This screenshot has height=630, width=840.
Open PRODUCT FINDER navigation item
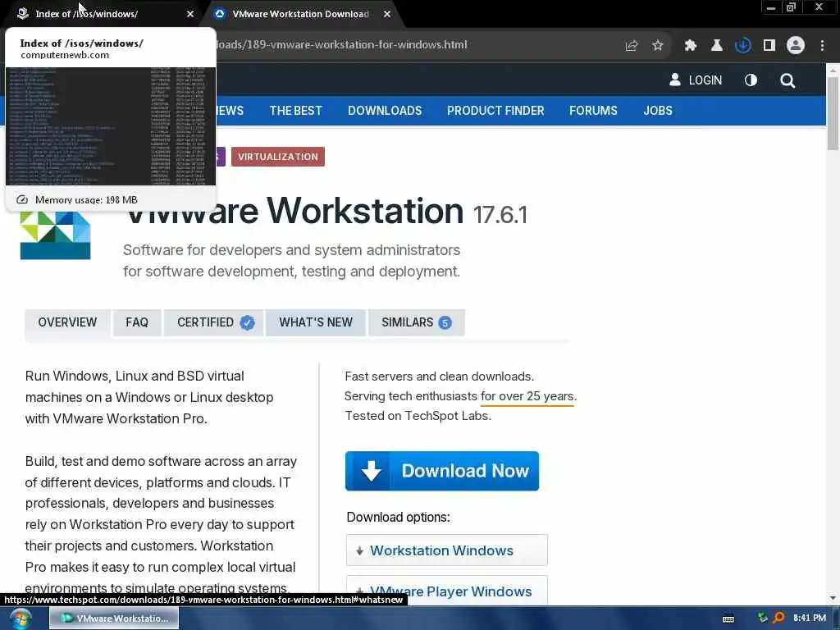495,111
